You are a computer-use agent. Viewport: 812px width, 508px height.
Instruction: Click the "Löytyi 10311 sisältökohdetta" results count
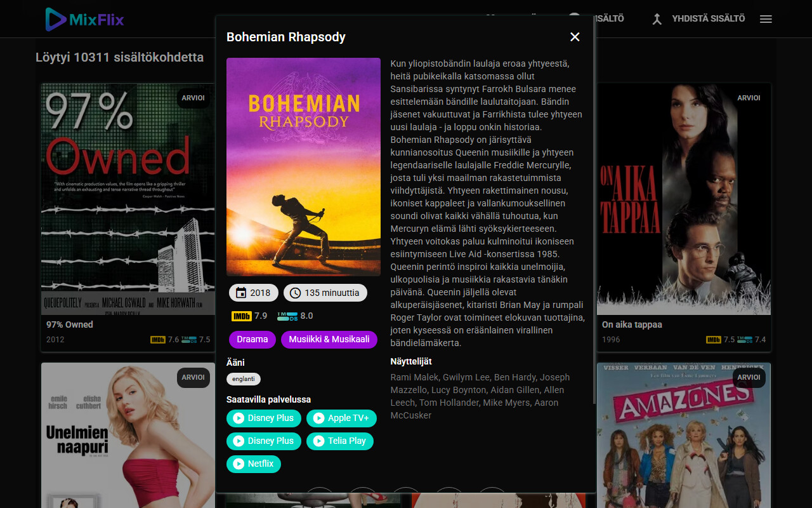pyautogui.click(x=120, y=57)
